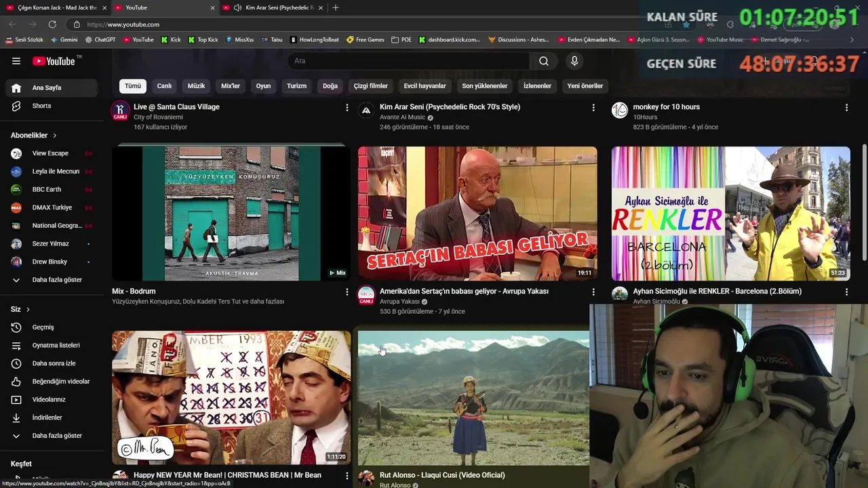868x488 pixels.
Task: Reload page with browser refresh button
Action: pos(52,24)
